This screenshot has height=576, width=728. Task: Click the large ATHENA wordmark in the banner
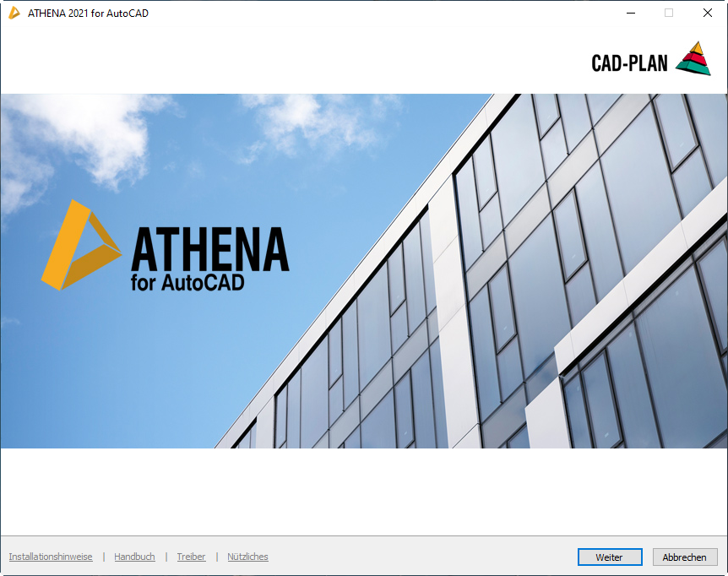[209, 248]
